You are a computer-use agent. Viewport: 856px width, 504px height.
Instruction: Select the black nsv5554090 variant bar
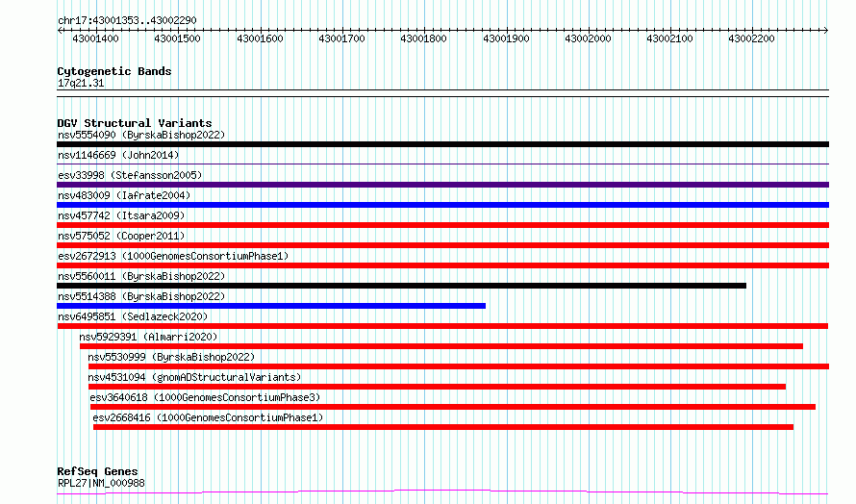pos(442,144)
